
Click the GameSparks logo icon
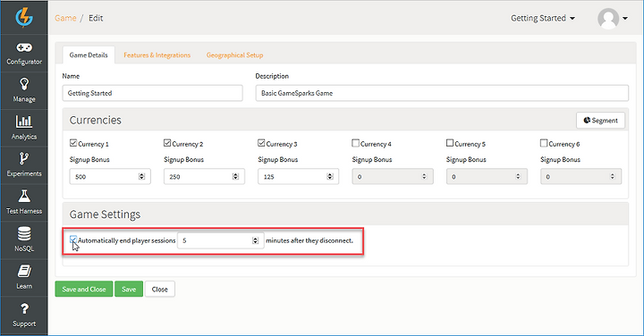coord(24,17)
